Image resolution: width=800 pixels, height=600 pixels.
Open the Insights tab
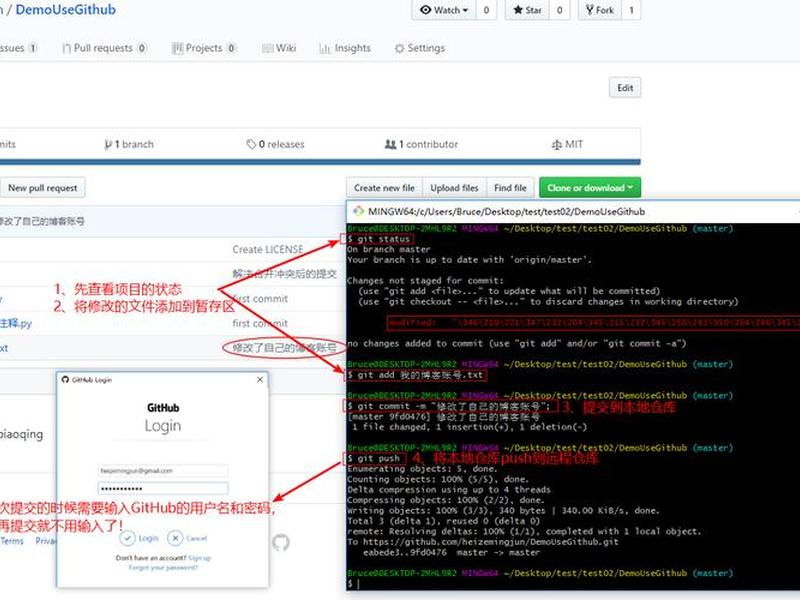pos(345,48)
